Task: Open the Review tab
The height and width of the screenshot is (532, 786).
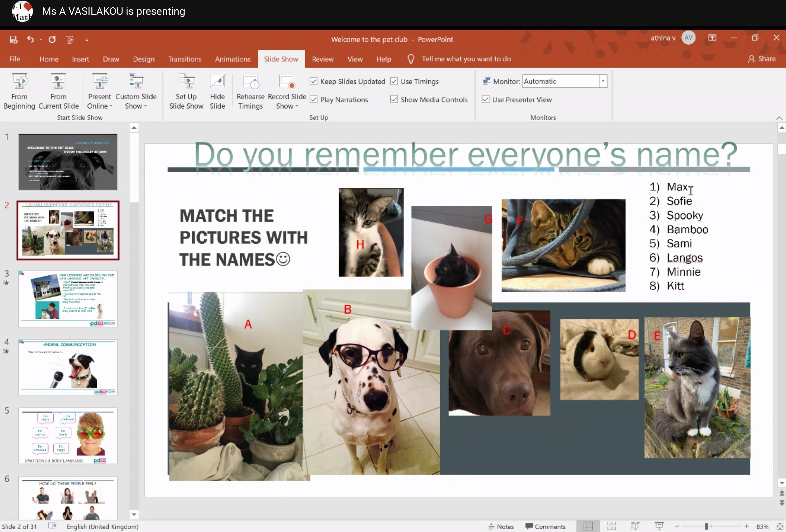Action: pos(323,59)
